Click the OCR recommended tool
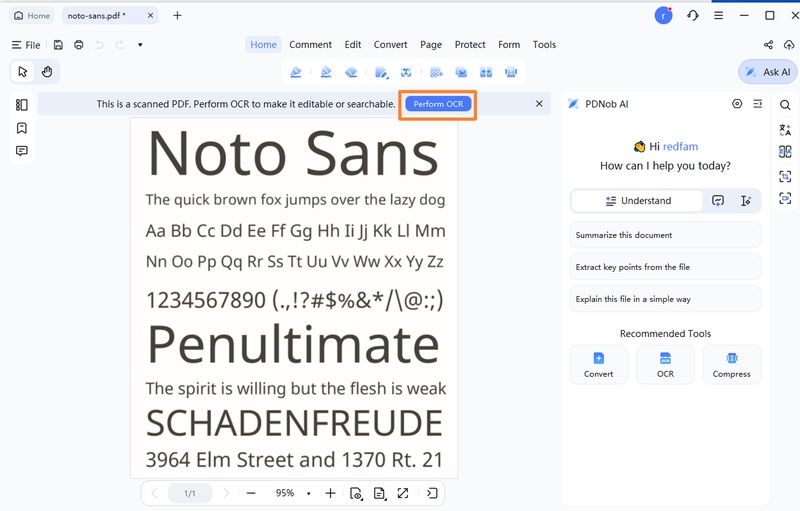 [665, 365]
